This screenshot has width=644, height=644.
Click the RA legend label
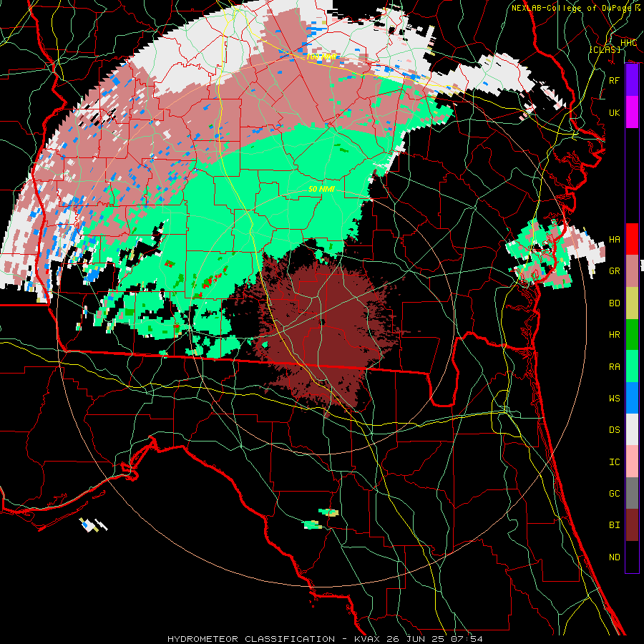click(x=615, y=367)
